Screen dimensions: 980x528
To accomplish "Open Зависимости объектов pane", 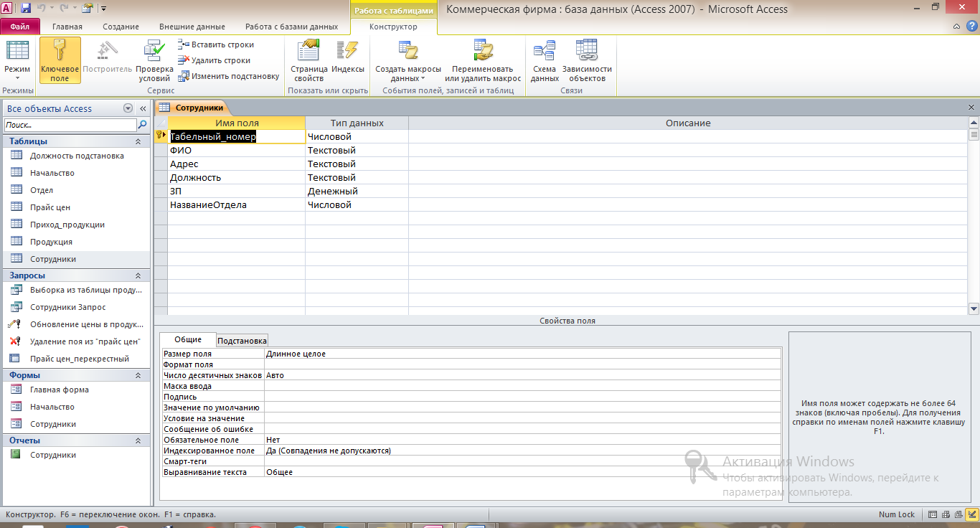I will pyautogui.click(x=587, y=60).
